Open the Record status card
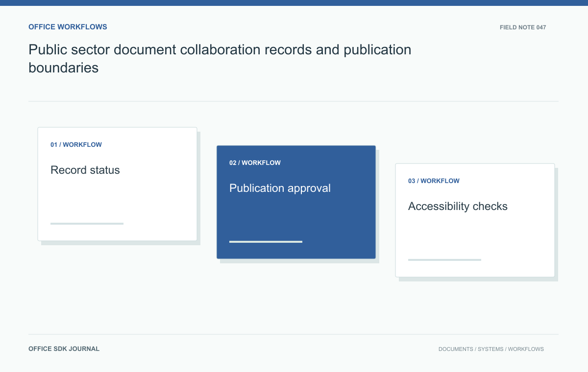 [x=118, y=184]
